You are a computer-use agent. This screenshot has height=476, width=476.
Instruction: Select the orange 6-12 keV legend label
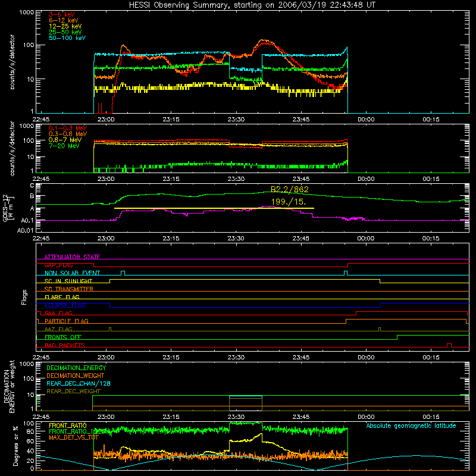click(x=63, y=20)
